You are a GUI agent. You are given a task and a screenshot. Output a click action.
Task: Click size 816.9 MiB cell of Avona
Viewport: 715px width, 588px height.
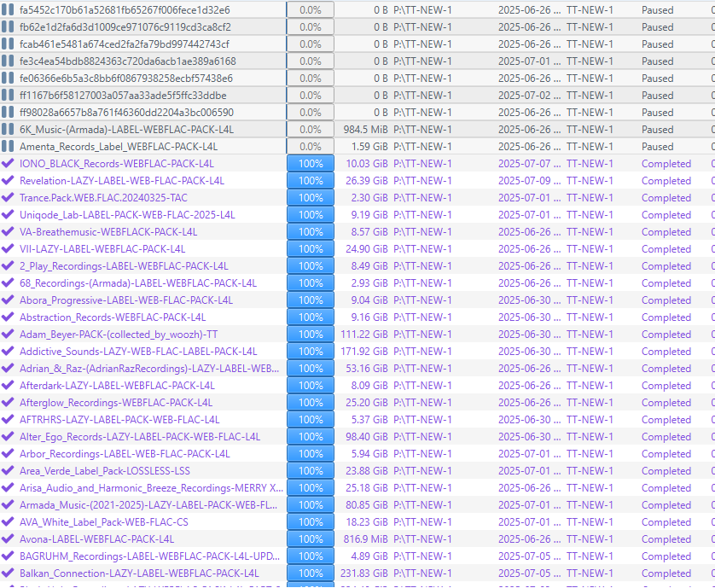tap(365, 539)
